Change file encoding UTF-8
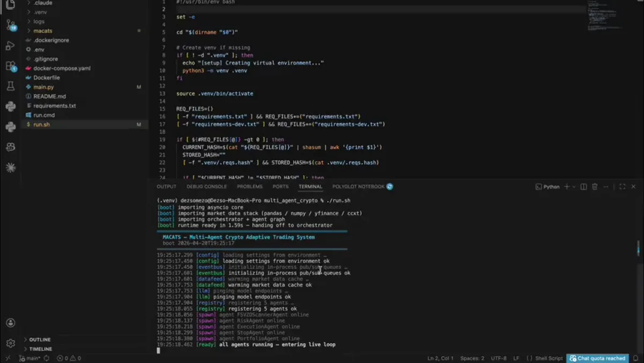The width and height of the screenshot is (644, 363). [498, 358]
